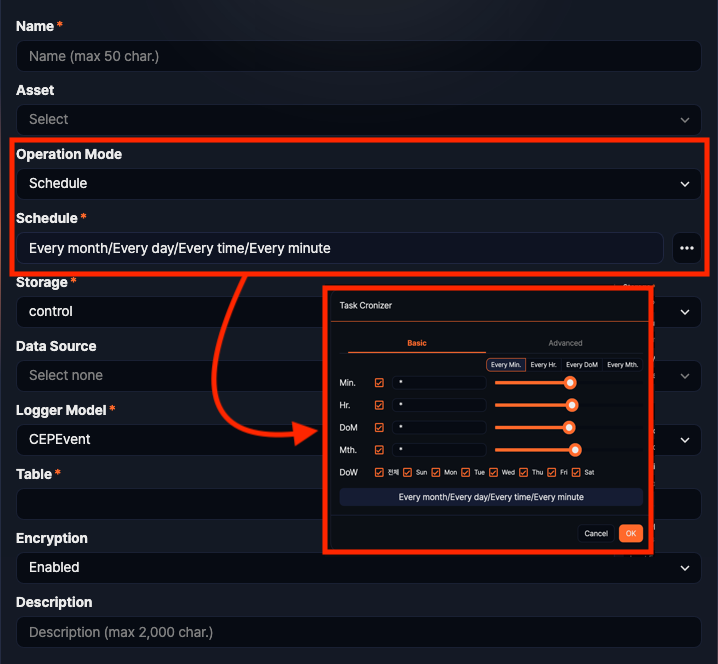Click OK in Task Cronizer

[x=631, y=533]
